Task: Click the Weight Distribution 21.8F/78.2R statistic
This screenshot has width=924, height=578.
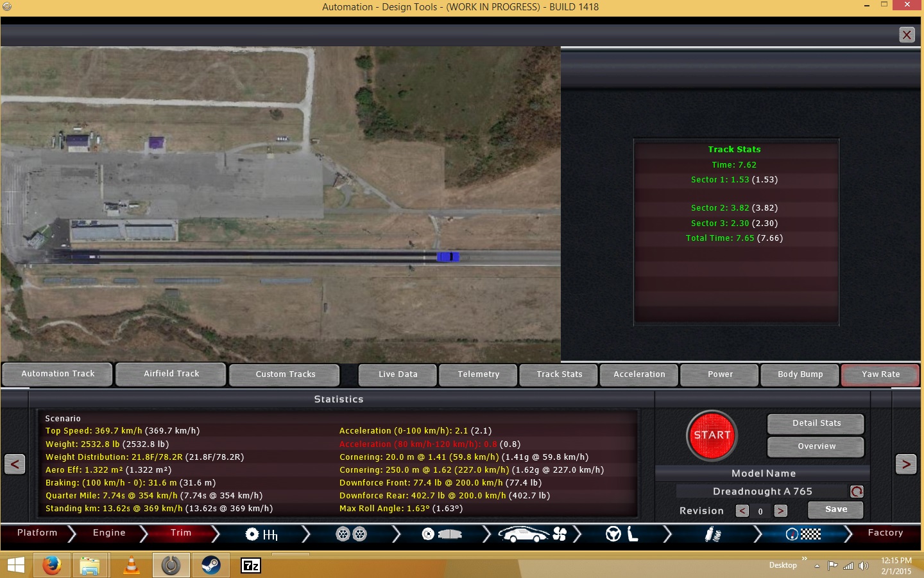Action: click(144, 457)
